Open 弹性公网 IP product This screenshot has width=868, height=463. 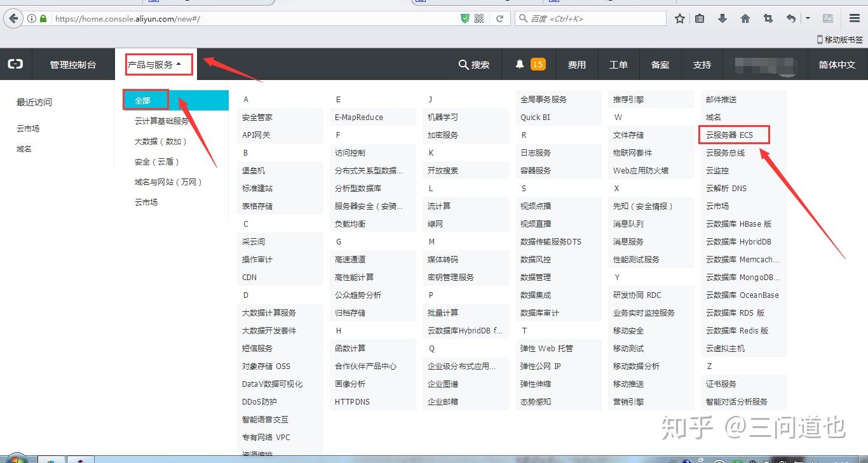pyautogui.click(x=541, y=366)
